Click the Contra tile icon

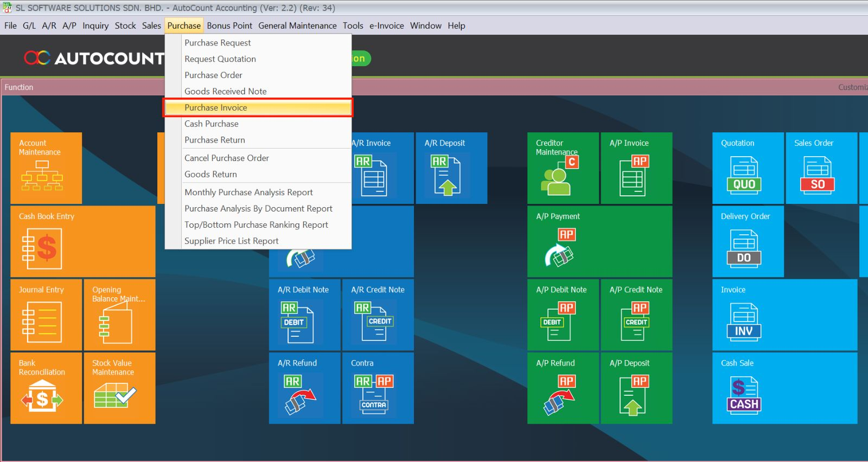click(374, 393)
